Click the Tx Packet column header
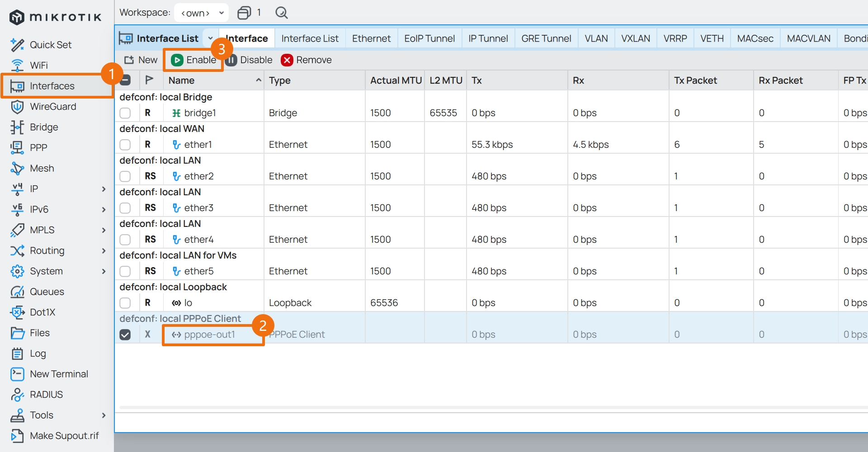This screenshot has height=452, width=868. pyautogui.click(x=711, y=80)
